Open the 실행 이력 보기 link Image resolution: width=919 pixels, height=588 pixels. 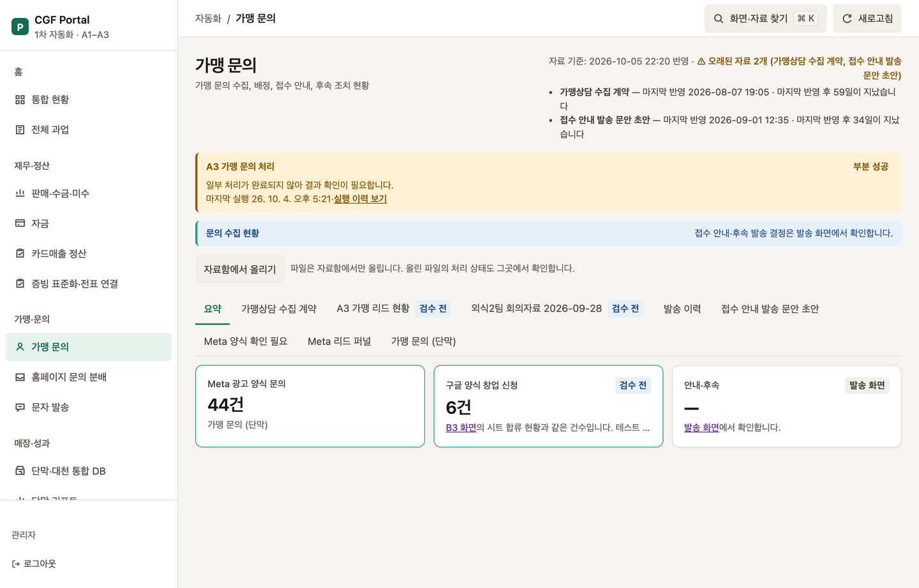(360, 199)
